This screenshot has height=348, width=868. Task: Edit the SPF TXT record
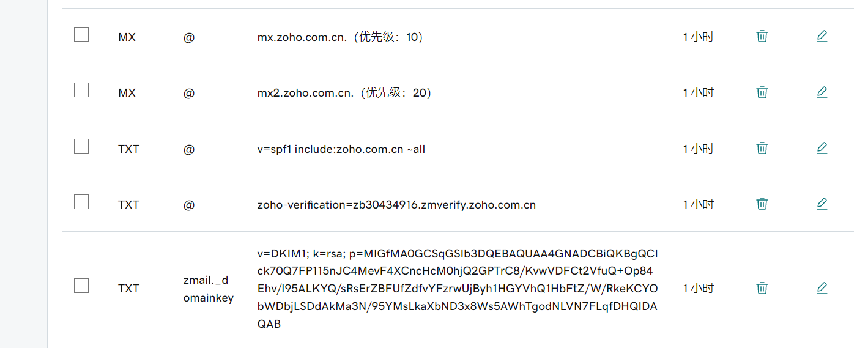click(x=822, y=148)
